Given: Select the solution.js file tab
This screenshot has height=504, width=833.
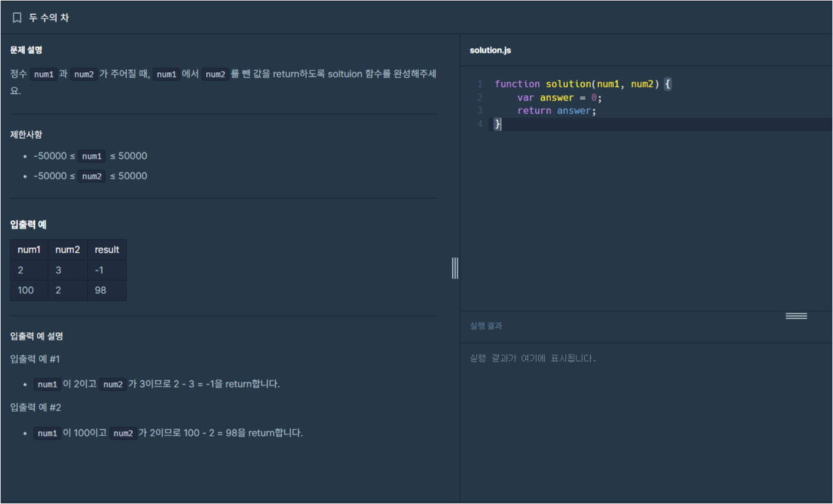Looking at the screenshot, I should click(x=490, y=50).
